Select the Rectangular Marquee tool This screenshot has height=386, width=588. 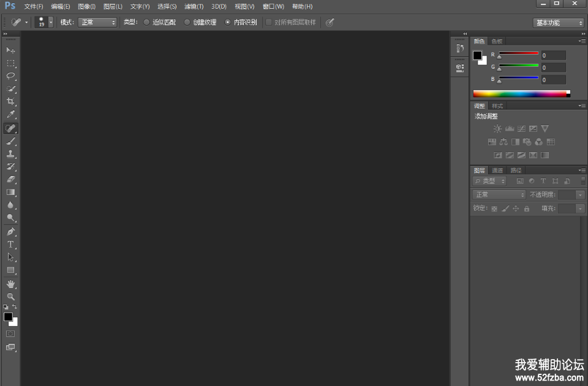coord(10,63)
